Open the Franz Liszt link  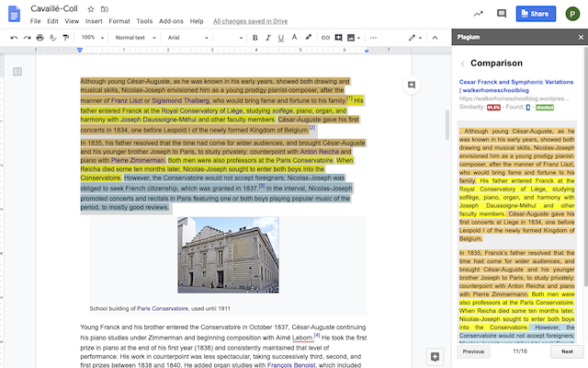[x=127, y=100]
